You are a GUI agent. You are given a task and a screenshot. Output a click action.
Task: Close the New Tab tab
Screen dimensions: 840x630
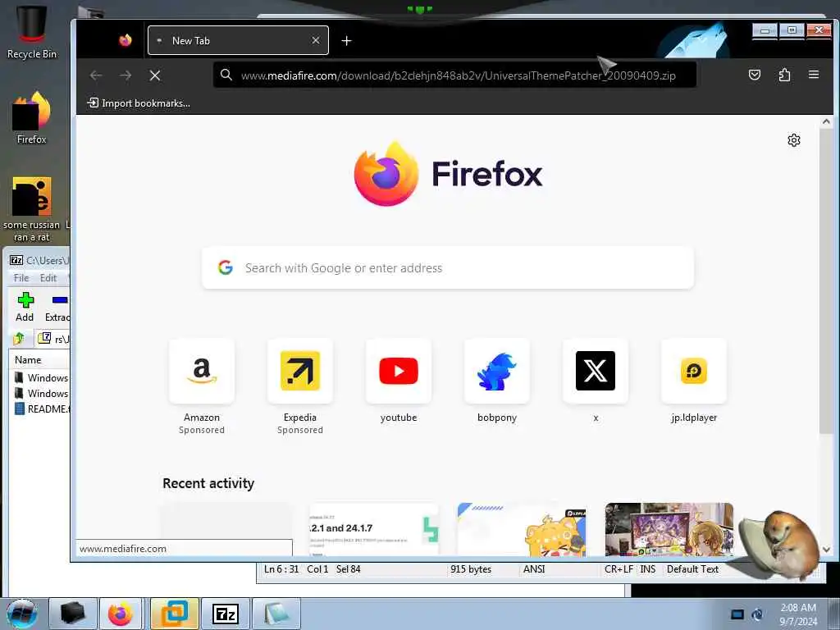[x=316, y=41]
